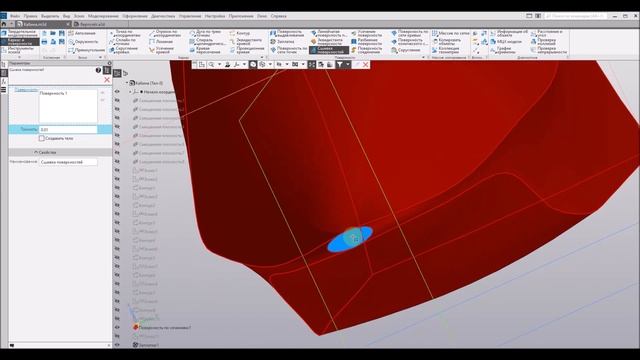Viewport: 640px width, 360px height.
Task: Select the Заплатка:1 tree row
Action: point(146,345)
